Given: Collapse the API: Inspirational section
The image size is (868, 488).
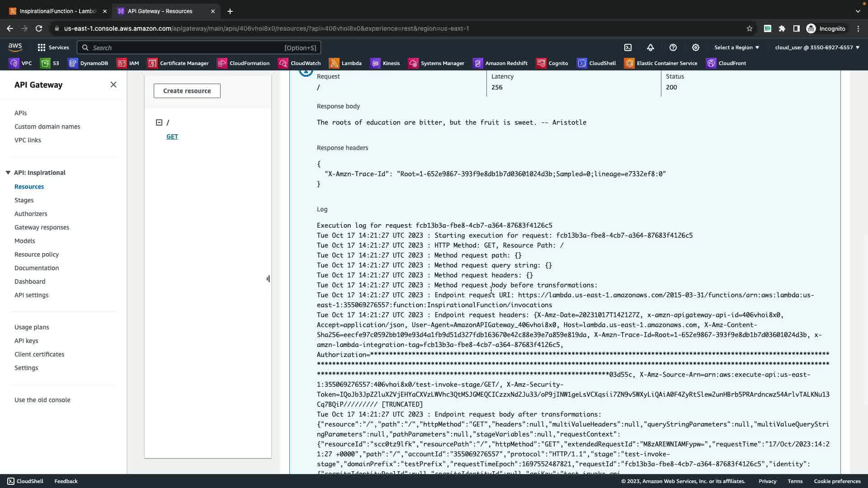Looking at the screenshot, I should click(x=8, y=173).
